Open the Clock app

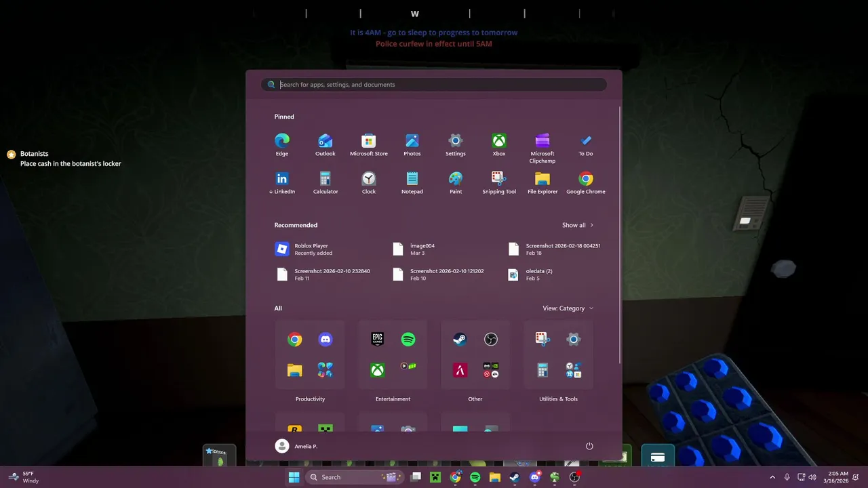369,182
